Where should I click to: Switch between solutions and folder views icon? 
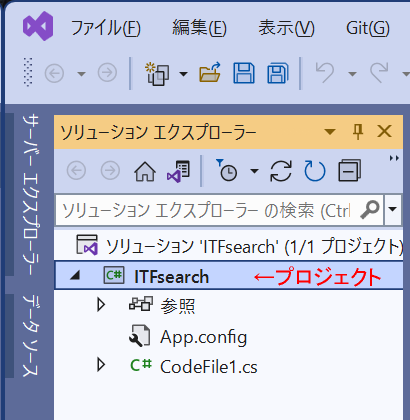tap(179, 171)
